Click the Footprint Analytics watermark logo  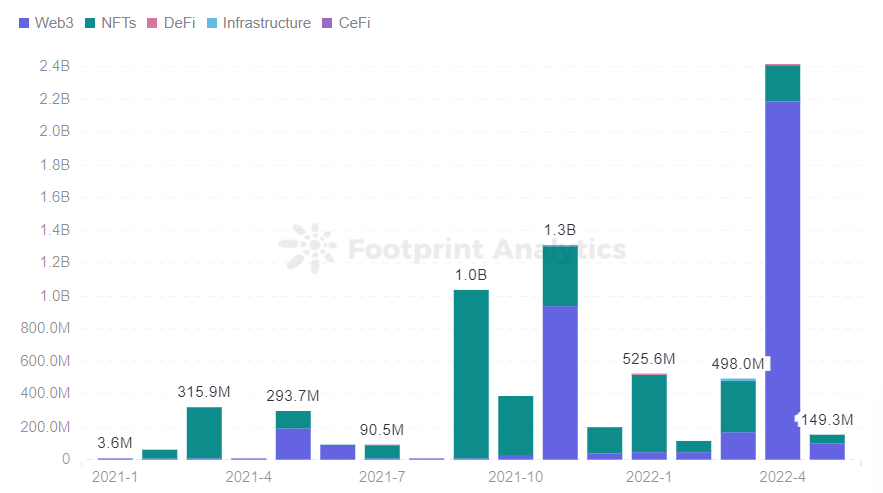pos(307,248)
